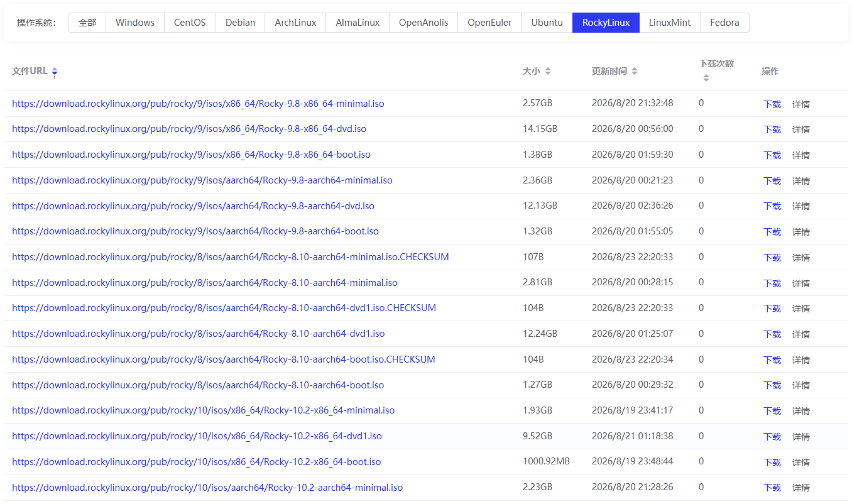Sort by 文件URL column sort icon
The height and width of the screenshot is (504, 852).
pyautogui.click(x=55, y=72)
